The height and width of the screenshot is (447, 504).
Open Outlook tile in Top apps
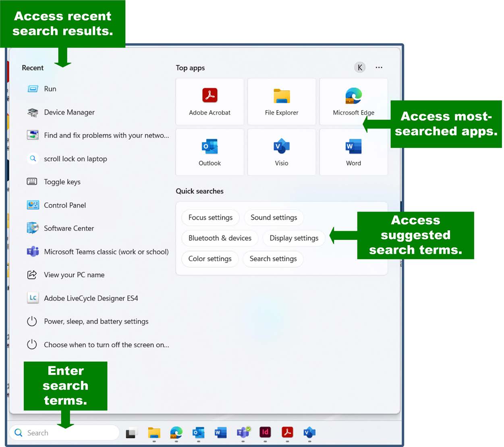[x=209, y=152]
